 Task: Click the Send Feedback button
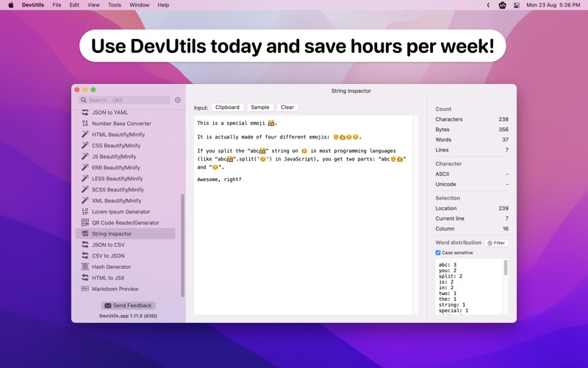point(128,305)
